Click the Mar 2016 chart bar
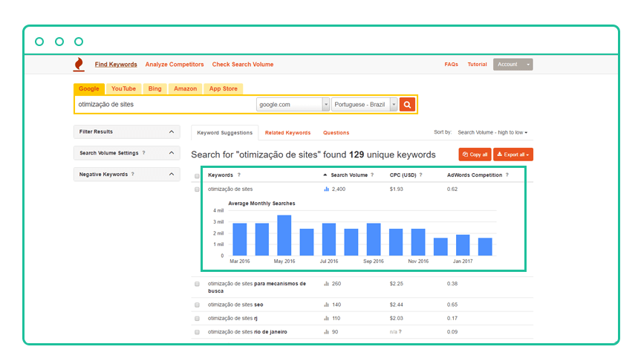 coord(240,239)
